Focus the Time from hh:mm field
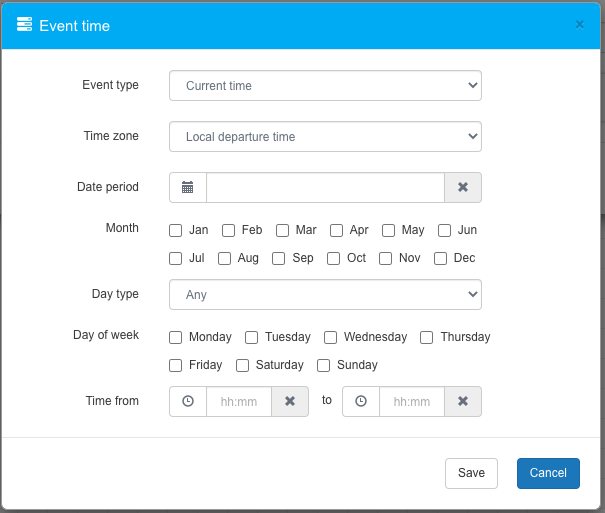The image size is (605, 513). coord(238,401)
